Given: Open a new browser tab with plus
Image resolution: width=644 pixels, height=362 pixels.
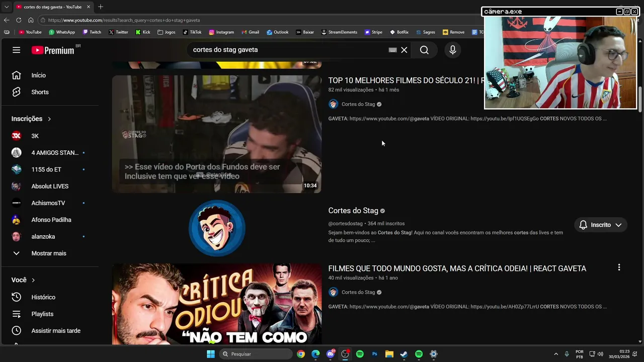Looking at the screenshot, I should tap(101, 7).
